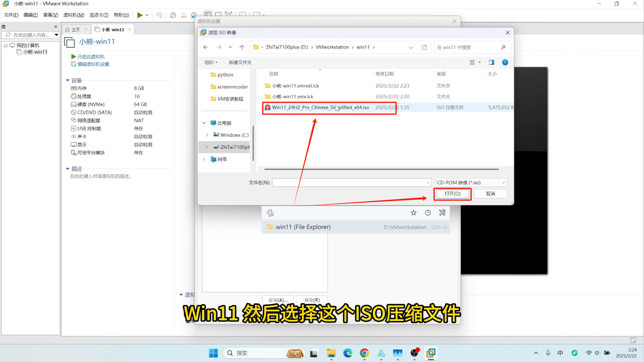The image size is (644, 362).
Task: Close the library (库) panel
Action: point(56,27)
